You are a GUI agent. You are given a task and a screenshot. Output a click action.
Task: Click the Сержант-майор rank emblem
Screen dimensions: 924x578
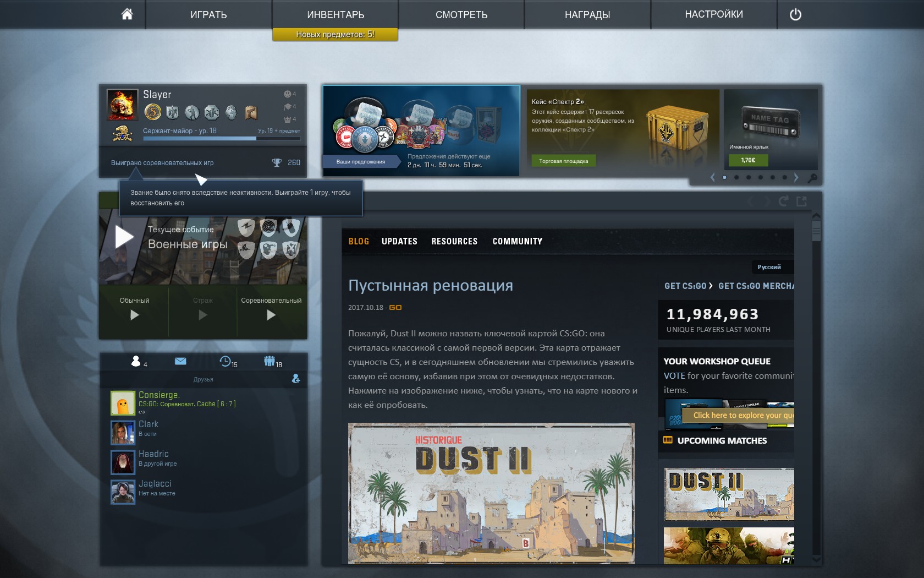click(x=122, y=134)
